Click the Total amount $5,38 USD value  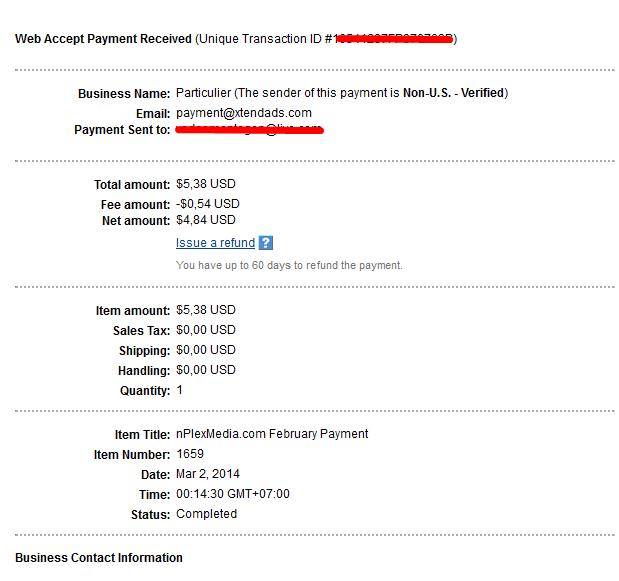coord(206,184)
